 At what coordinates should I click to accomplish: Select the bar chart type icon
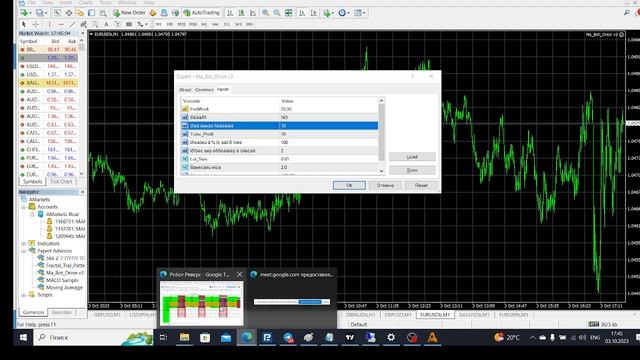[230, 13]
